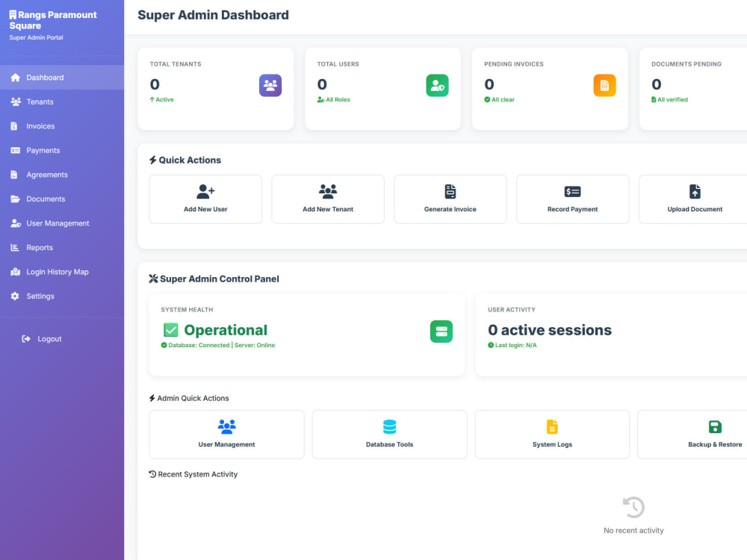Click the green server icon in System Health
The height and width of the screenshot is (560, 747).
tap(441, 332)
